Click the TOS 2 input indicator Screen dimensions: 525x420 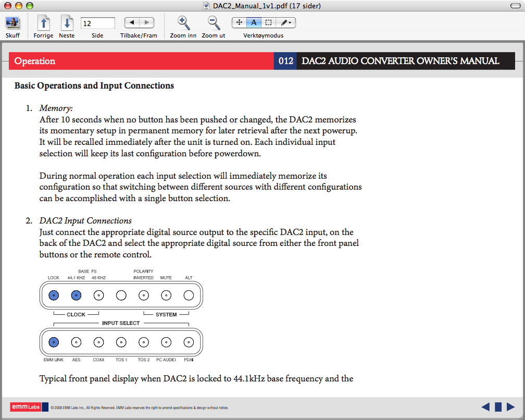click(x=144, y=342)
